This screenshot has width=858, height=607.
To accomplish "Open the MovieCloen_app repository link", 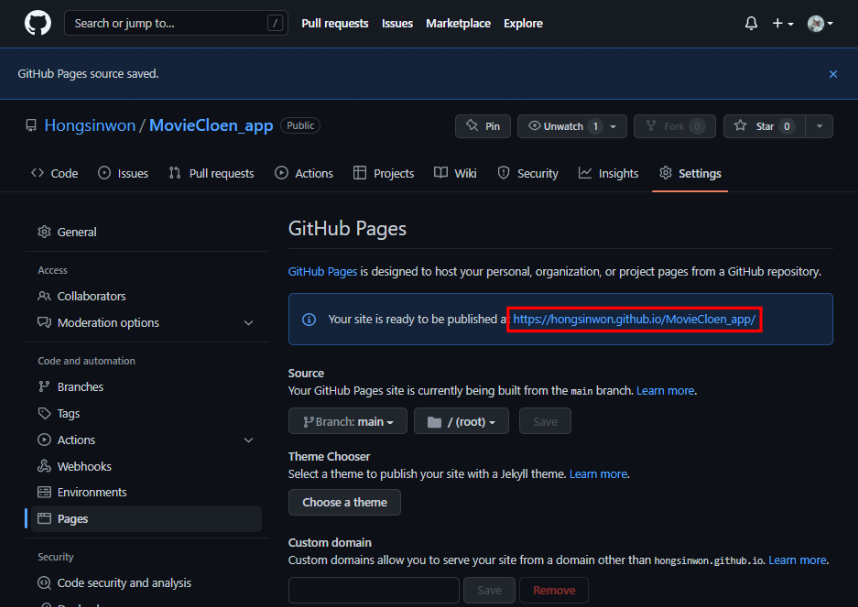I will coord(211,125).
